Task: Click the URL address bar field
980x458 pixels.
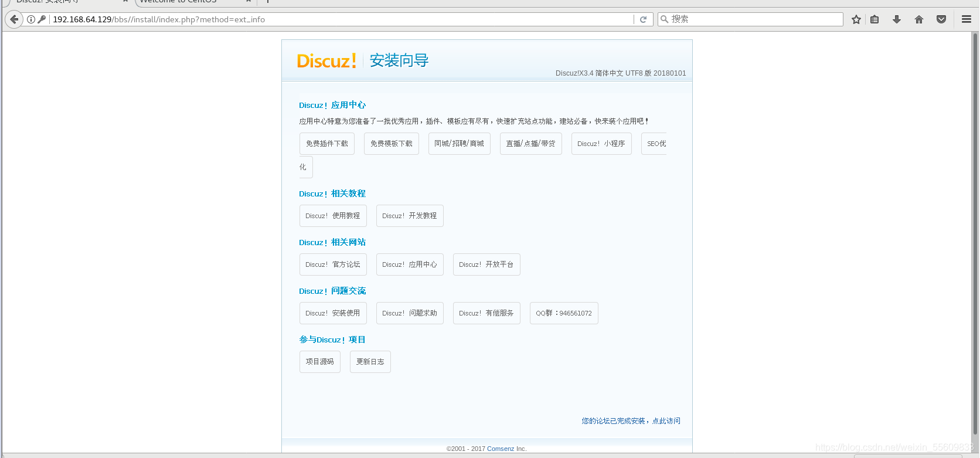Action: tap(341, 19)
